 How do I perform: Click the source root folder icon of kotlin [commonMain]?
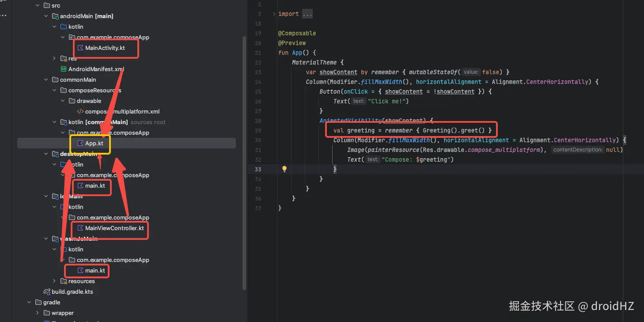click(64, 122)
